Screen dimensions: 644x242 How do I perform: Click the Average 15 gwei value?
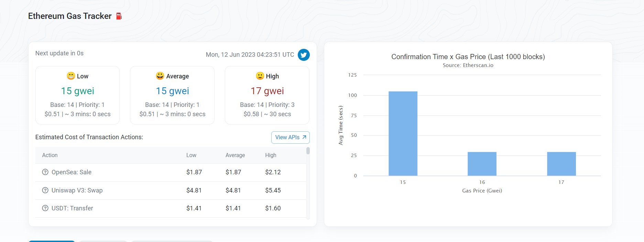173,91
